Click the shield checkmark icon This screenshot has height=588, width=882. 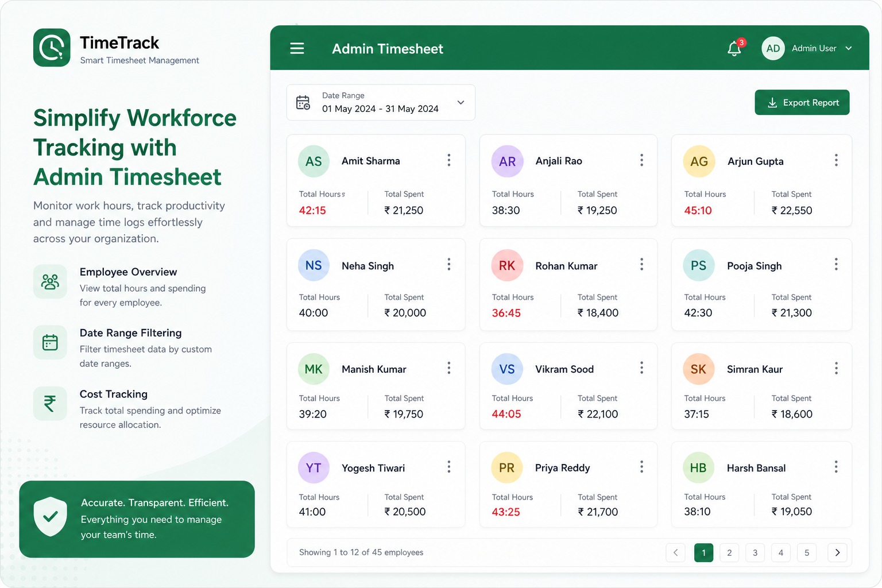click(x=51, y=516)
